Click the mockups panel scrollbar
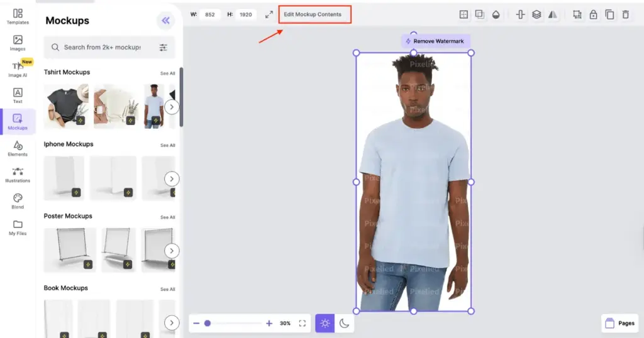 click(181, 97)
